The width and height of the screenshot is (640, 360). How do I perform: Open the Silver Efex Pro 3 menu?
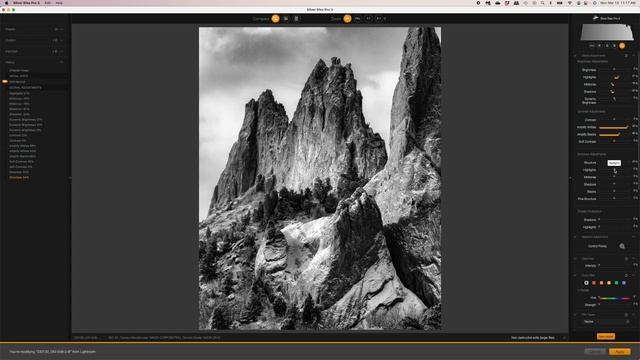tap(26, 3)
